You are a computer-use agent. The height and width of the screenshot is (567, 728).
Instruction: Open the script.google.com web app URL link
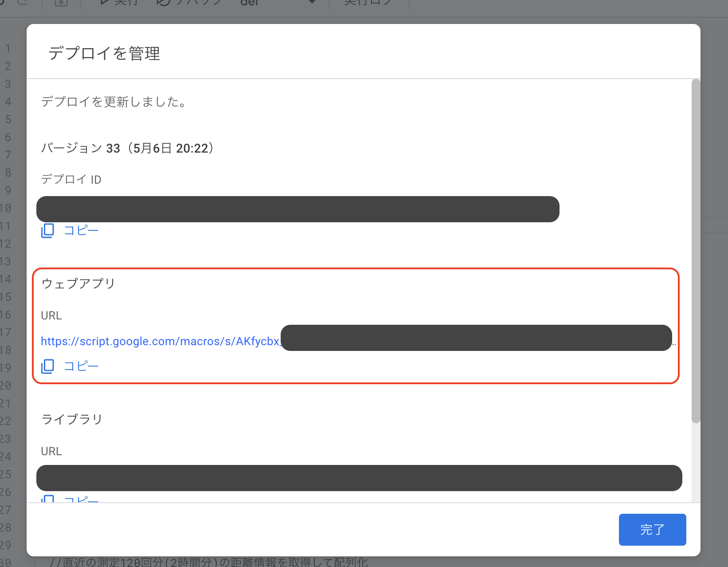160,341
